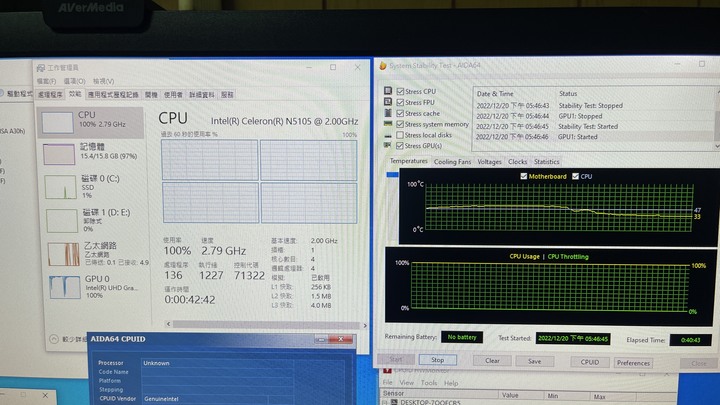Screen dimensions: 720x405
Task: Select the Temperatures tab in AIDA64
Action: tap(408, 161)
